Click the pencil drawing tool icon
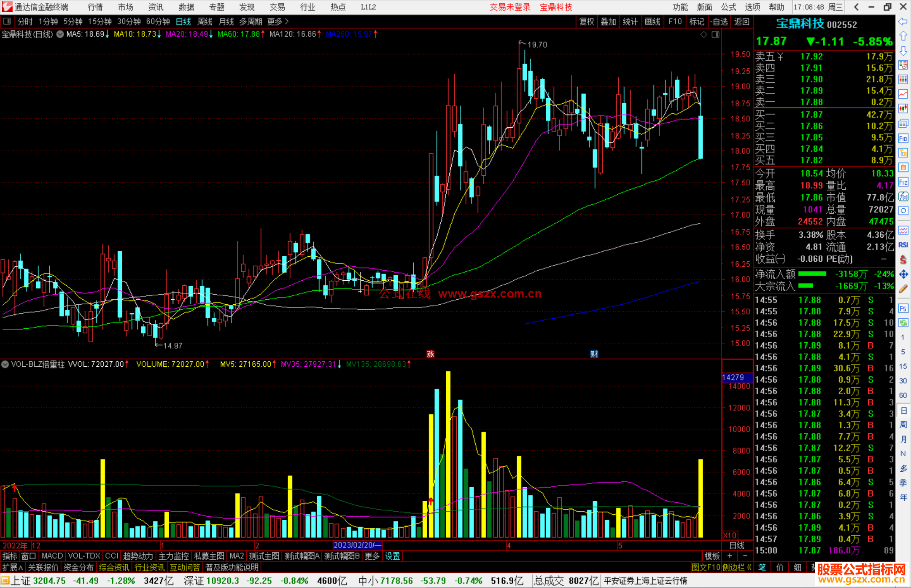Screen dimensions: 911x588 pos(903,289)
